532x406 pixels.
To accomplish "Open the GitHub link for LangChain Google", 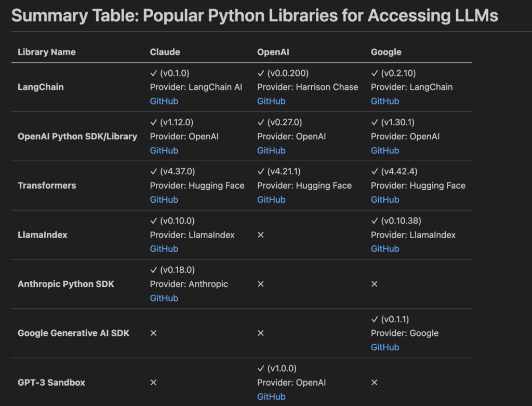I will (385, 101).
